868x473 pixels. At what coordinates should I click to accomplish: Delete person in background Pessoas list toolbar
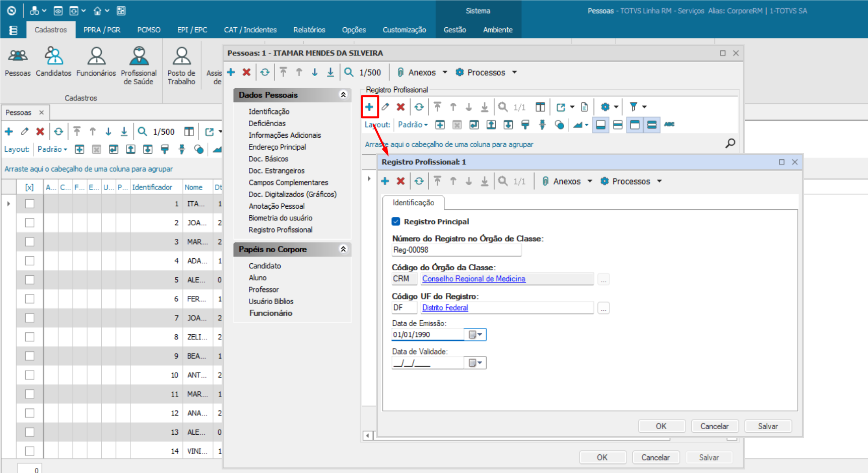point(40,132)
